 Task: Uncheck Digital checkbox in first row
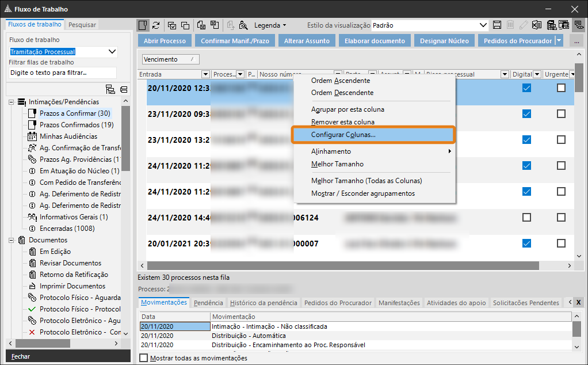(x=526, y=88)
